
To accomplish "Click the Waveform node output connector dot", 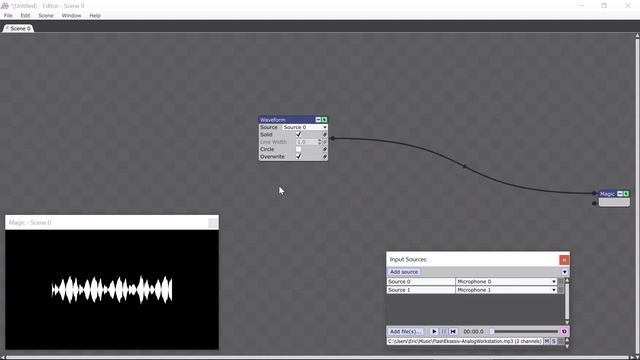I will [x=333, y=138].
